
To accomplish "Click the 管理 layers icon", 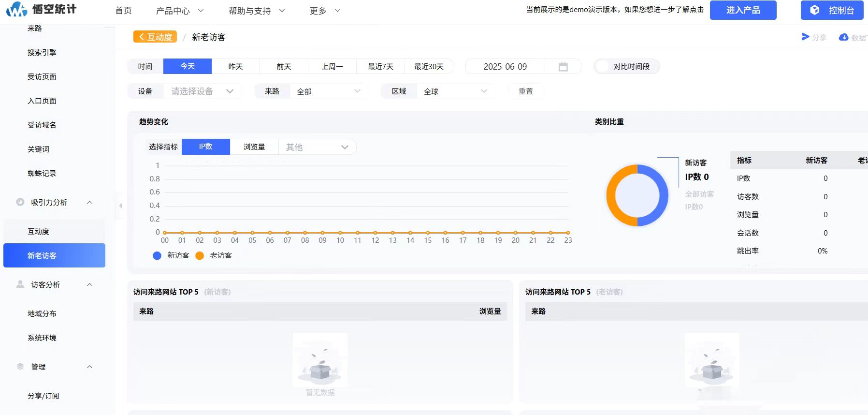I will pyautogui.click(x=20, y=367).
